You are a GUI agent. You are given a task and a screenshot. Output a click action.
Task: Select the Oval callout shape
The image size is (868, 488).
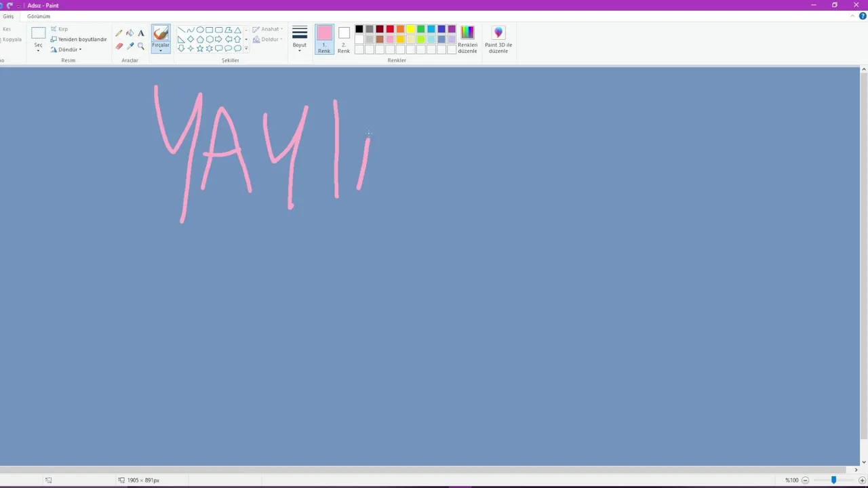tap(229, 48)
